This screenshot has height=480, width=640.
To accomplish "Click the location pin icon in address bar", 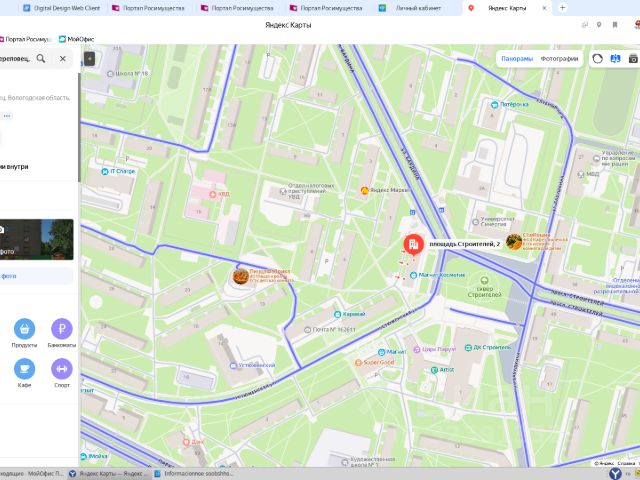I will 599,25.
